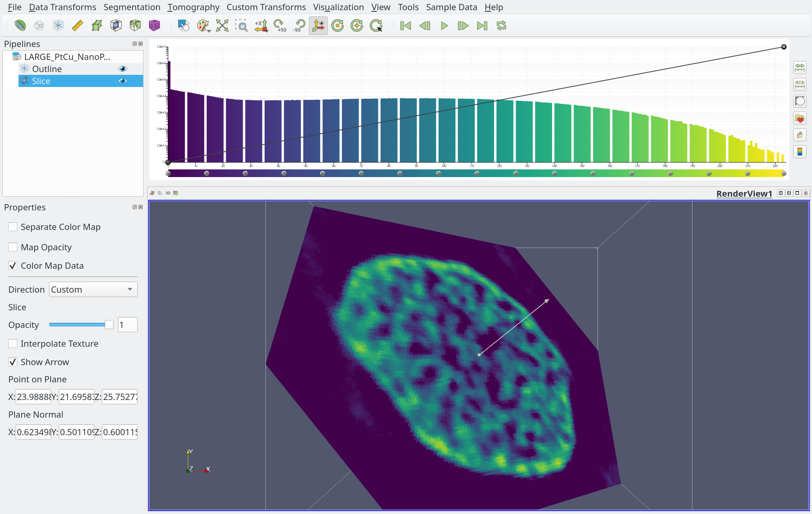Select LARGE_PtCu_NanoP data source item
Viewport: 812px width, 514px height.
[x=67, y=57]
